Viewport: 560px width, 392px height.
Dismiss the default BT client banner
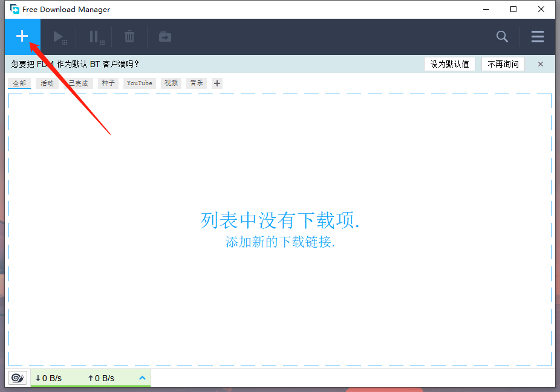[541, 64]
